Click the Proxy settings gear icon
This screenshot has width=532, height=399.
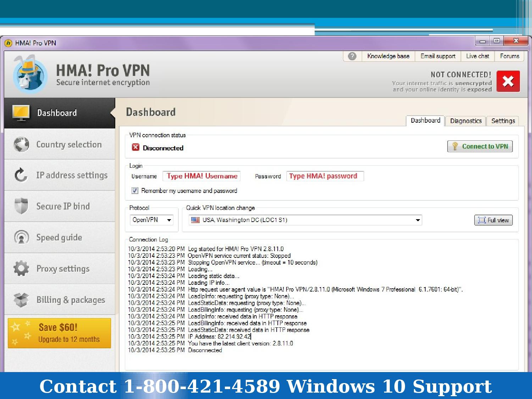click(x=21, y=268)
